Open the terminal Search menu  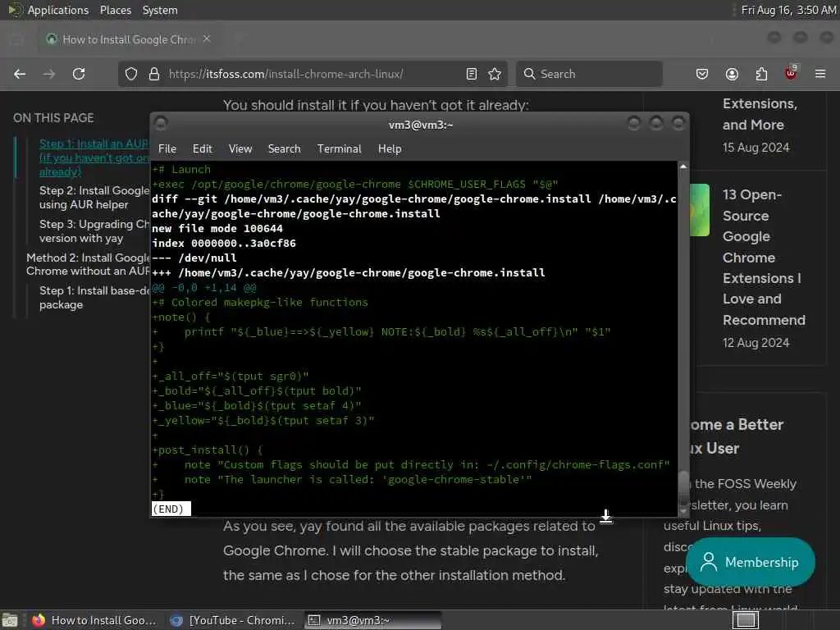(x=285, y=149)
